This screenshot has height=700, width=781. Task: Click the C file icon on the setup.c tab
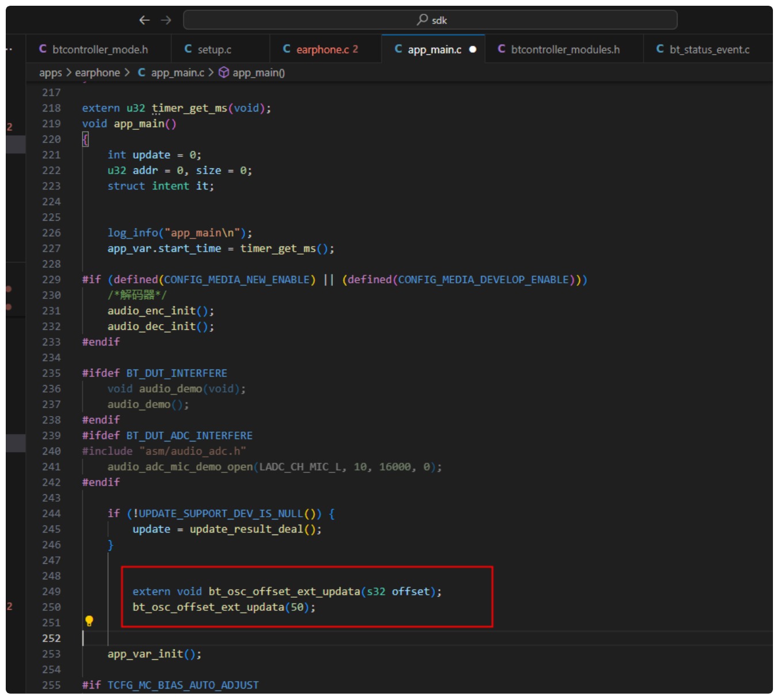point(188,49)
